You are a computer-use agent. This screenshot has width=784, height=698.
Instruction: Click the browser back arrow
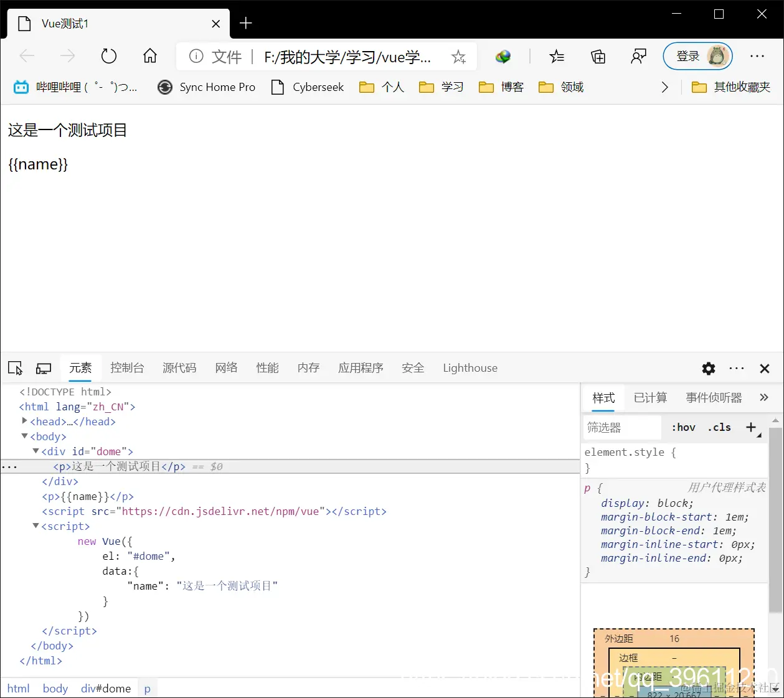(27, 57)
